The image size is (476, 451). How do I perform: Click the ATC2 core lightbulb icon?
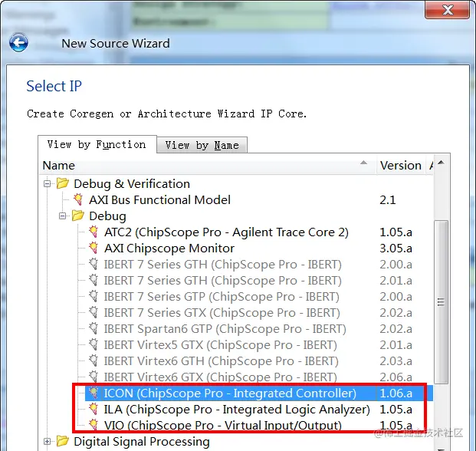(94, 232)
